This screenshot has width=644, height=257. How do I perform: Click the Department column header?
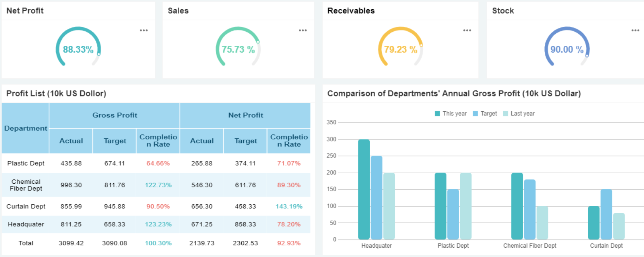26,128
